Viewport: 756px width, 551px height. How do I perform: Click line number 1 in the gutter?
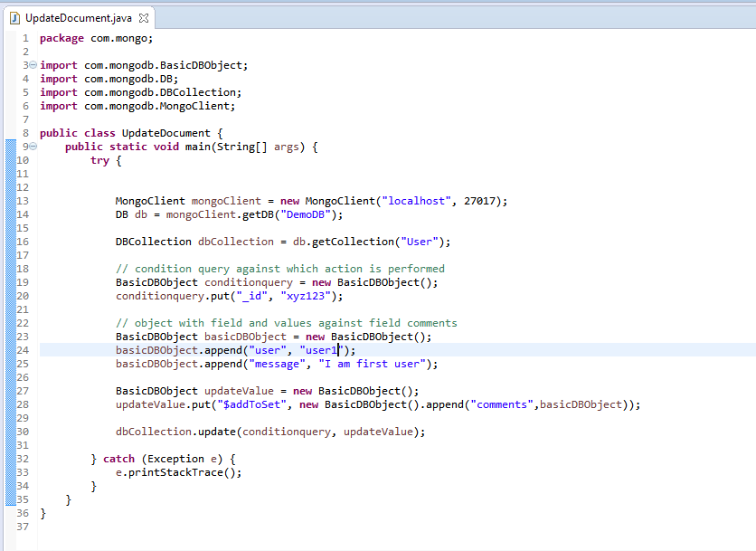pos(25,38)
